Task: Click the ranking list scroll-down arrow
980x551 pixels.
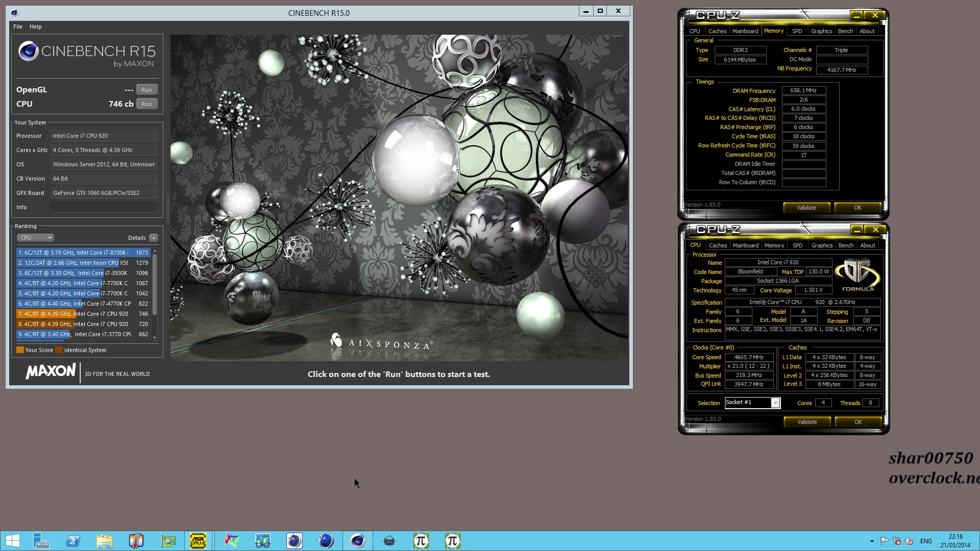Action: [155, 338]
